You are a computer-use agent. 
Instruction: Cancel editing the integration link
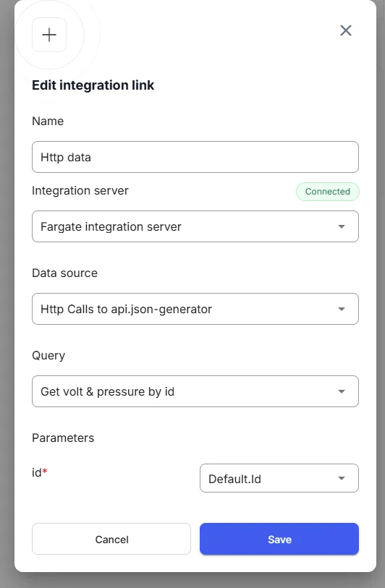pos(111,539)
